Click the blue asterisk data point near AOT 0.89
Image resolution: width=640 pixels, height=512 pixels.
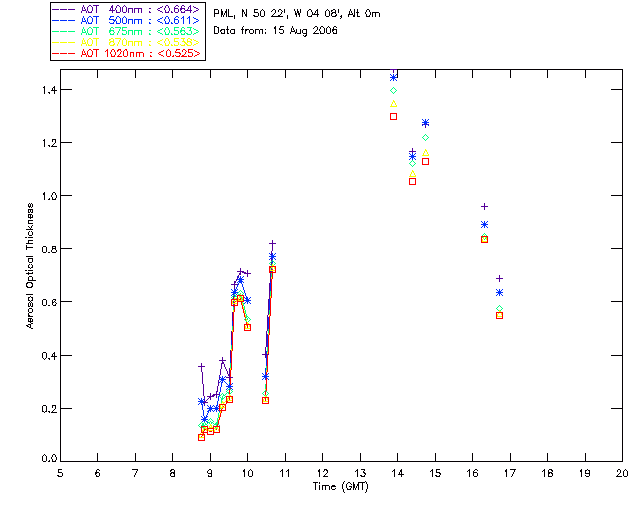point(484,225)
